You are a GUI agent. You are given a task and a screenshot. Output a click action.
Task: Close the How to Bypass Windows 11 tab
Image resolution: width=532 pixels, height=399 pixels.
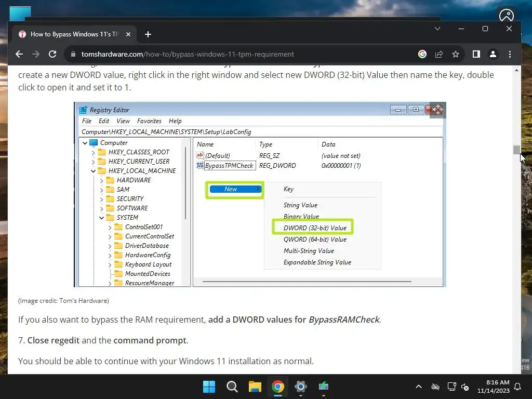[128, 34]
